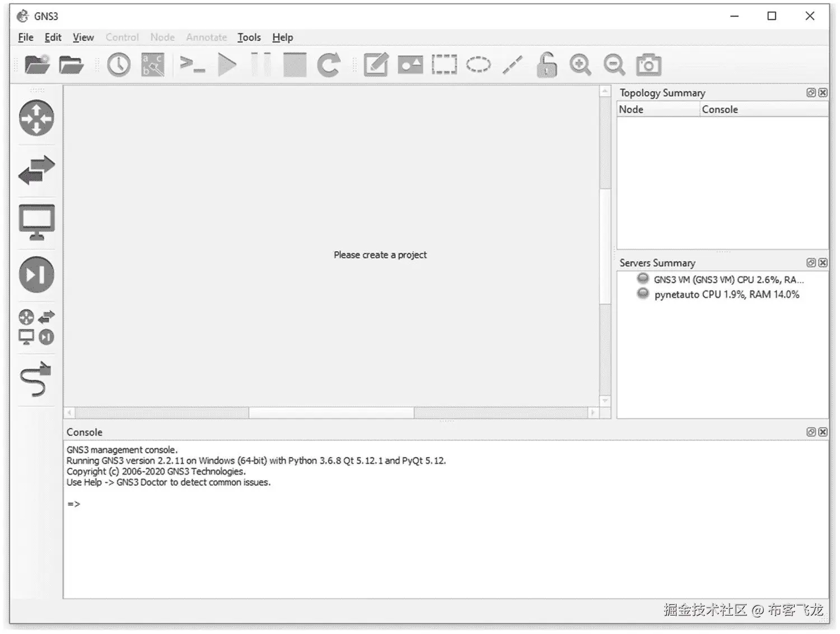
Task: Sort by Console column header
Action: [x=764, y=110]
